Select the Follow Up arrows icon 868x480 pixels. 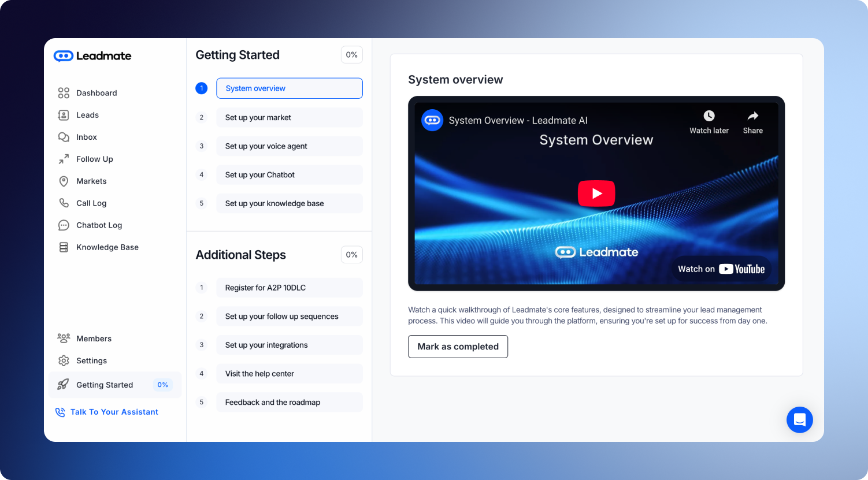point(64,159)
